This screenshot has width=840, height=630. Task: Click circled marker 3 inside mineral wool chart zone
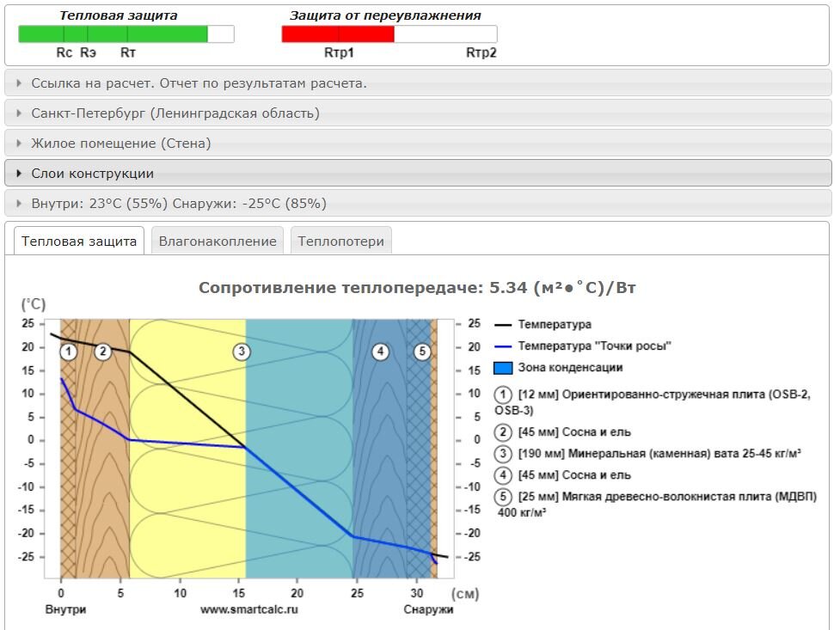point(241,350)
